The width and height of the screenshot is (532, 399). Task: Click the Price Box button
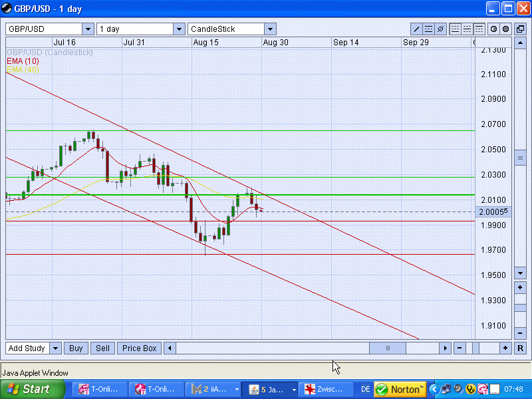coord(140,348)
